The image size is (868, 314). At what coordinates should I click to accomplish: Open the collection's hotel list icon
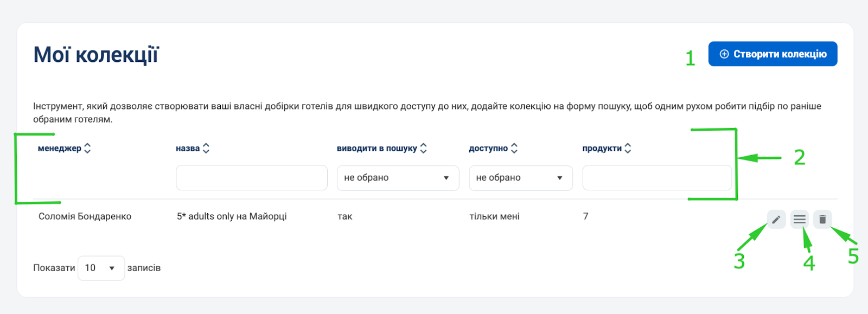pos(799,220)
